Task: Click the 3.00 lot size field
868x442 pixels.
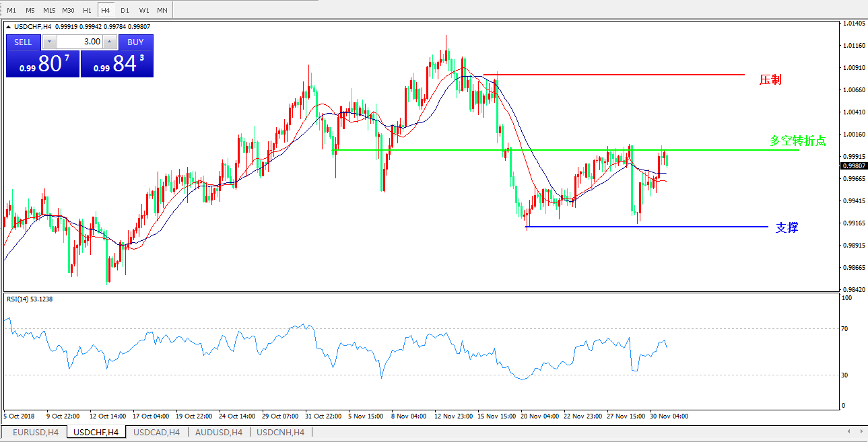Action: (79, 42)
